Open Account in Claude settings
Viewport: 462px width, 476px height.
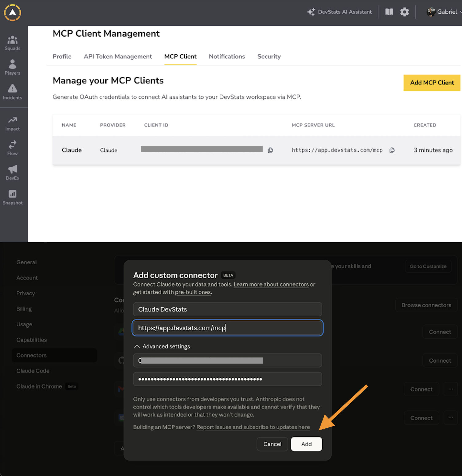point(27,278)
